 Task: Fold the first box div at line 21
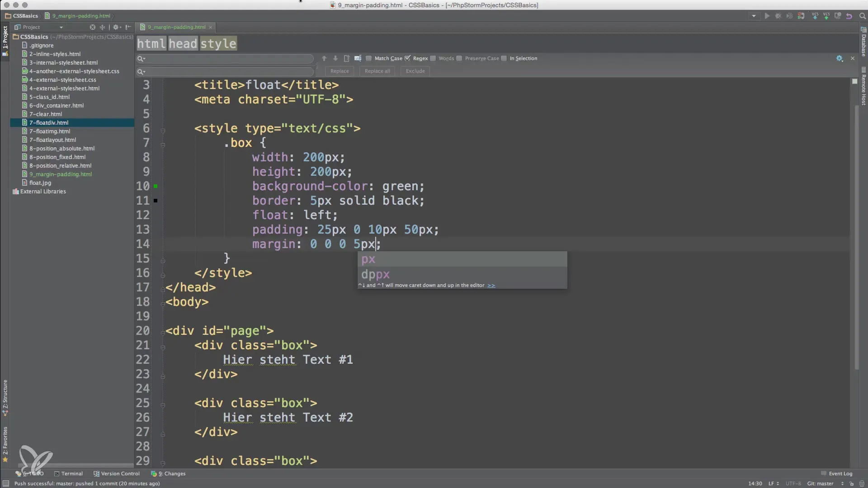[x=163, y=347]
